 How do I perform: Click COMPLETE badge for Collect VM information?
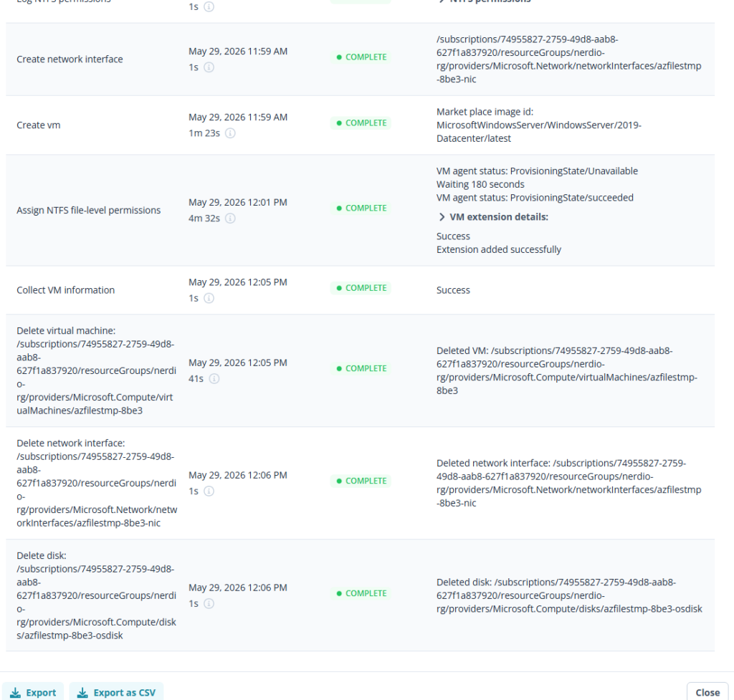pos(361,288)
